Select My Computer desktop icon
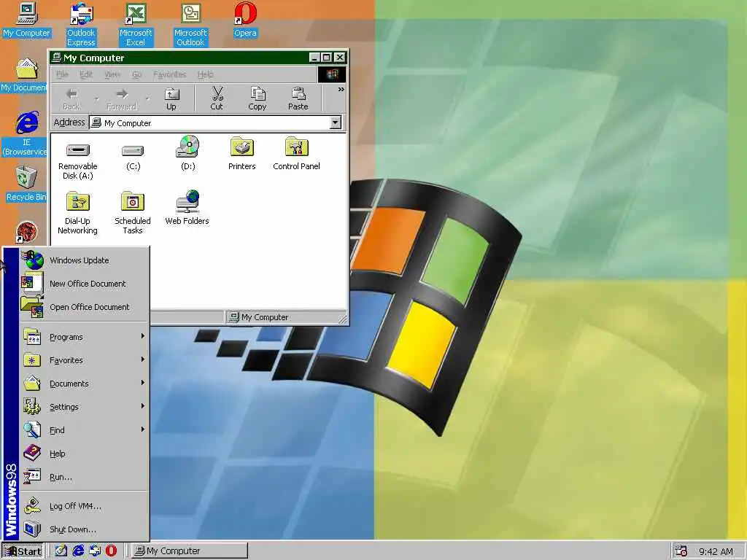 tap(27, 20)
